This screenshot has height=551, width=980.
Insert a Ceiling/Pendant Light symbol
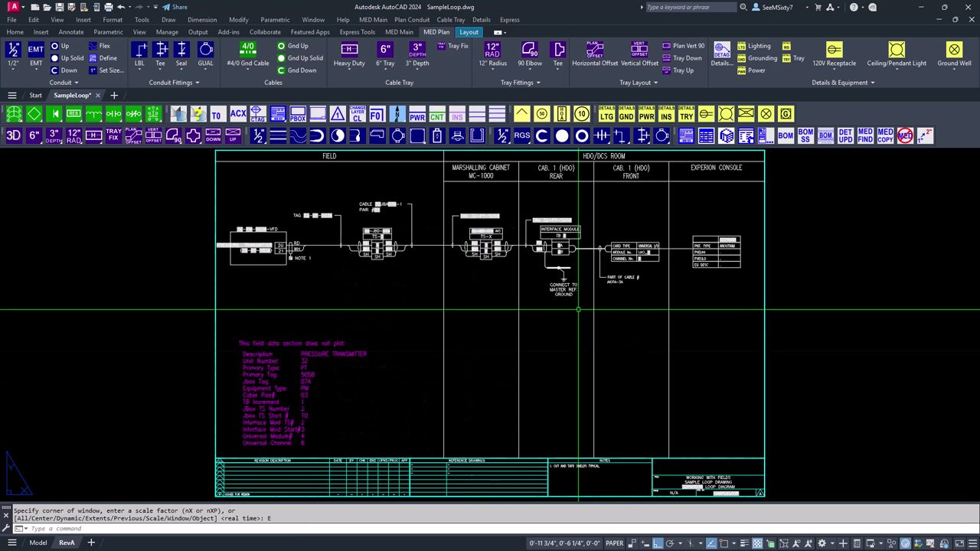[x=897, y=50]
